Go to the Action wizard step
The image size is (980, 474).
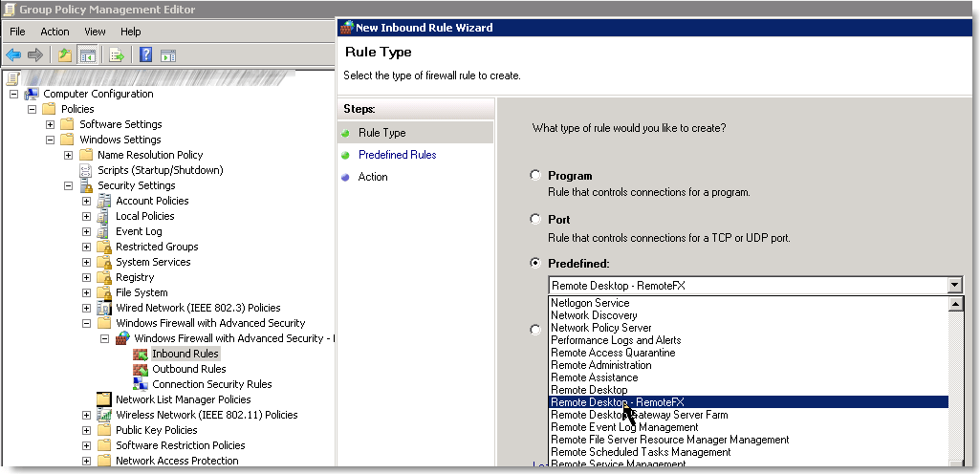[x=373, y=177]
